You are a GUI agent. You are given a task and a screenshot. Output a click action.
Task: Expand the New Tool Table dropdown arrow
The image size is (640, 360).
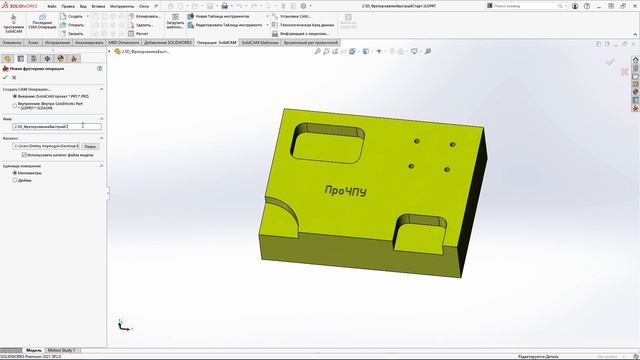(267, 16)
